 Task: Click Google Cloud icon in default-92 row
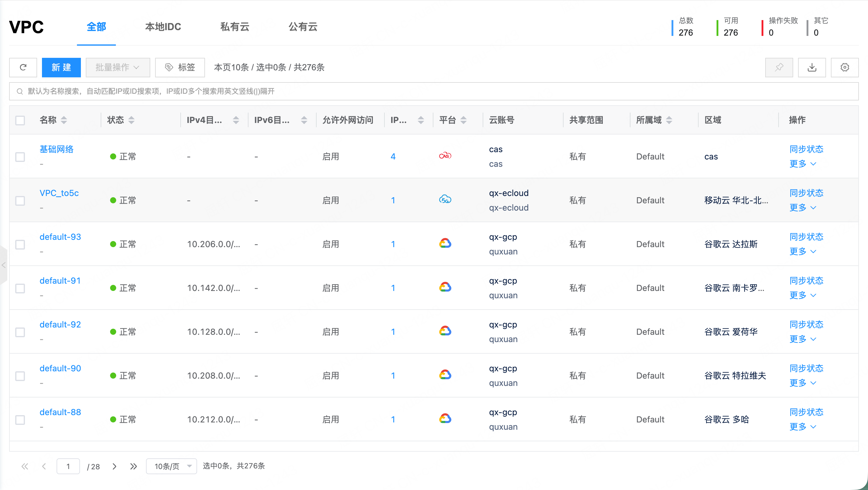445,331
